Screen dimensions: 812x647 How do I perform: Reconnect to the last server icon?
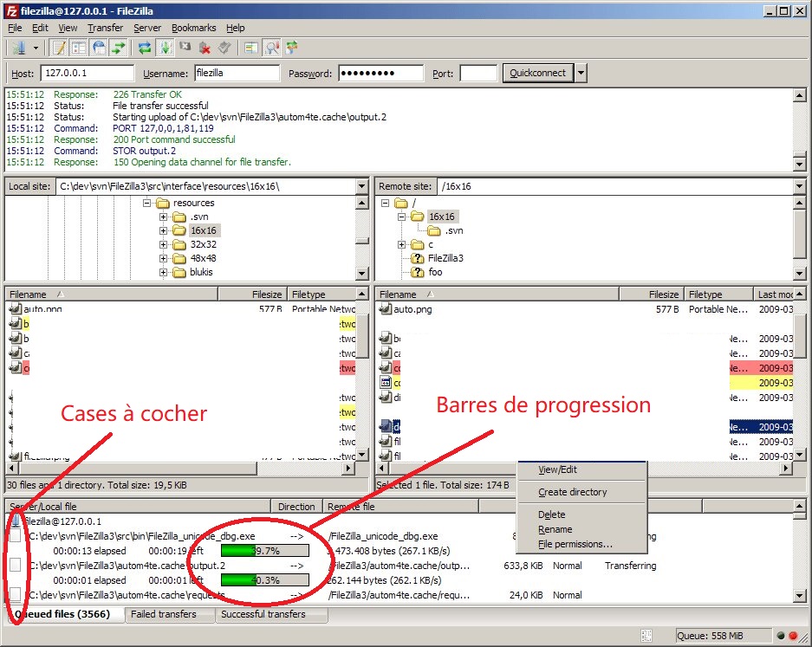pyautogui.click(x=224, y=49)
